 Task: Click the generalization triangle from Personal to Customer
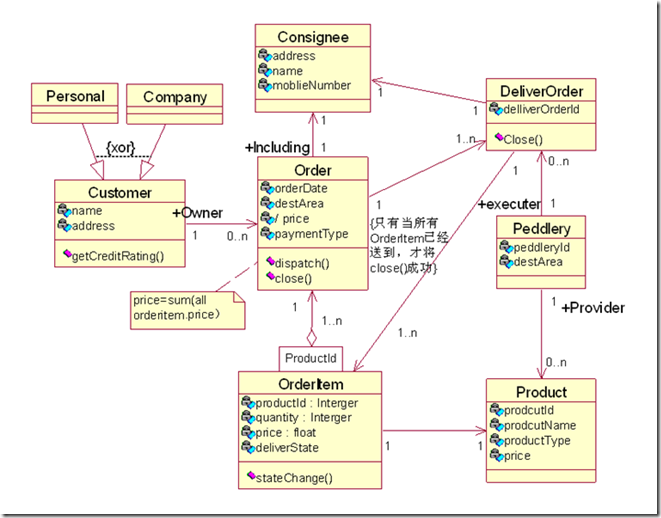click(98, 169)
